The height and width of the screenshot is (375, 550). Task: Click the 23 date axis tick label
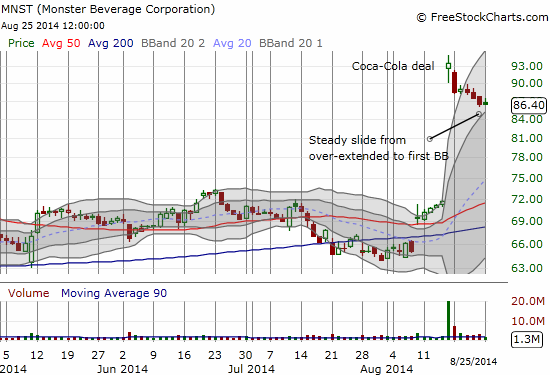point(215,355)
